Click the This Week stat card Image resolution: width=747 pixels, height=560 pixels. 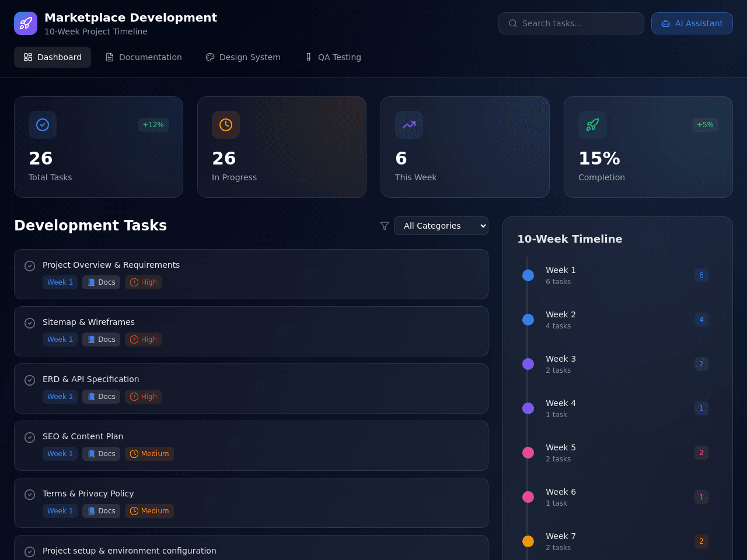(465, 147)
